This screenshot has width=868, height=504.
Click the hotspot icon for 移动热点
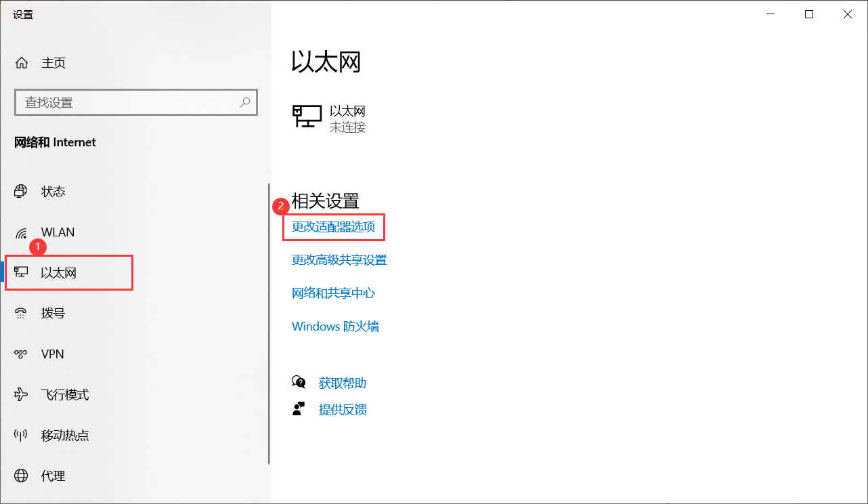pos(21,435)
